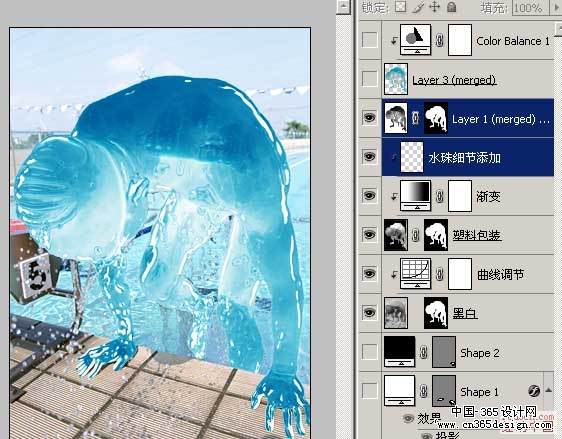Select 曲线调节 layer mask thumbnail
Image resolution: width=562 pixels, height=439 pixels.
(460, 274)
